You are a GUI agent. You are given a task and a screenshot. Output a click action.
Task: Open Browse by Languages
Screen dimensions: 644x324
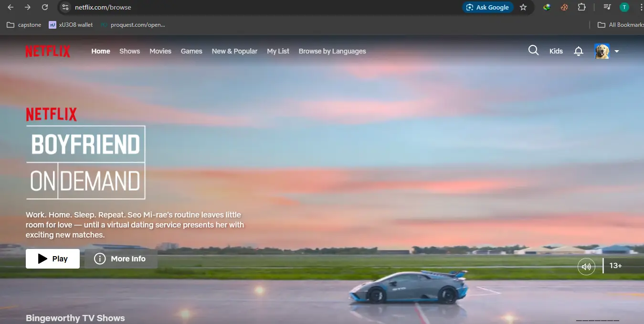coord(332,51)
